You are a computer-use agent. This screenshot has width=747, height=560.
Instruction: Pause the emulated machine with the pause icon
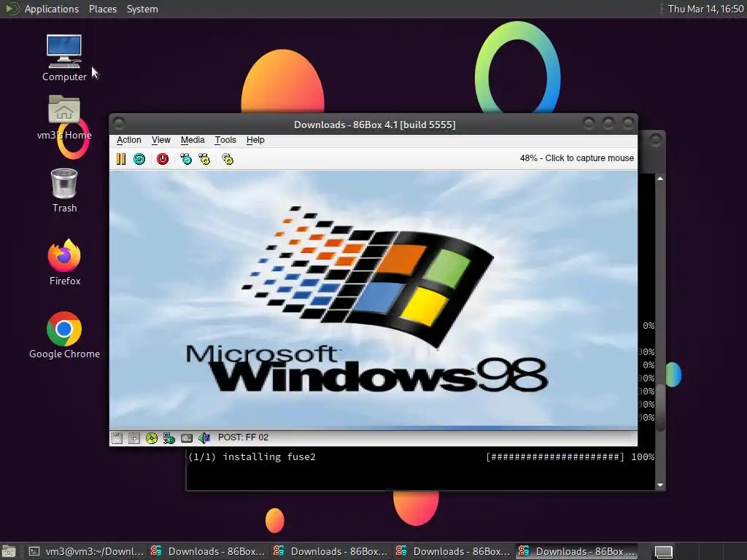coord(121,159)
